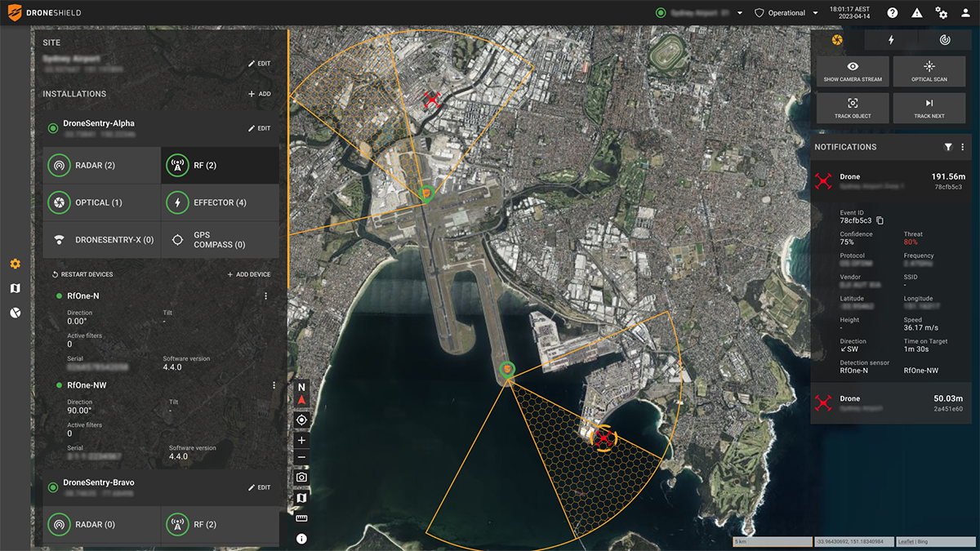The width and height of the screenshot is (980, 551).
Task: Click Track Object button
Action: (x=853, y=108)
